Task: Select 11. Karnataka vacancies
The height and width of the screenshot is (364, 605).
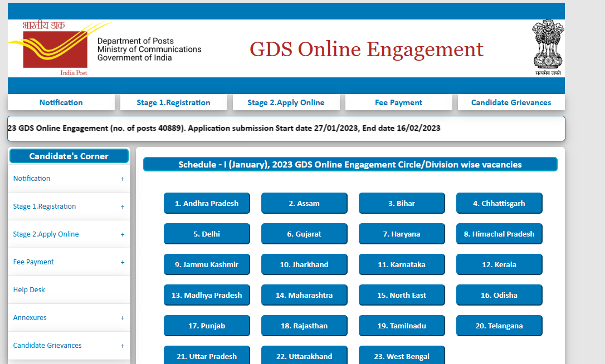Action: (402, 264)
